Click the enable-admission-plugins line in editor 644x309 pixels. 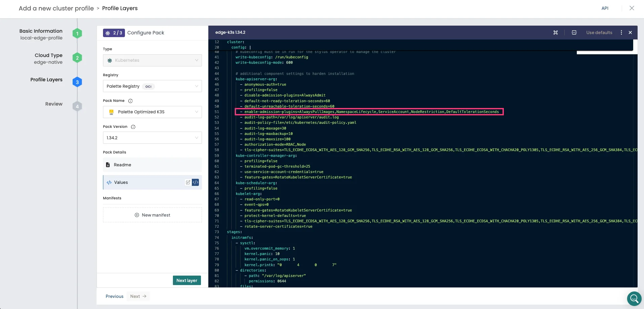(x=371, y=112)
